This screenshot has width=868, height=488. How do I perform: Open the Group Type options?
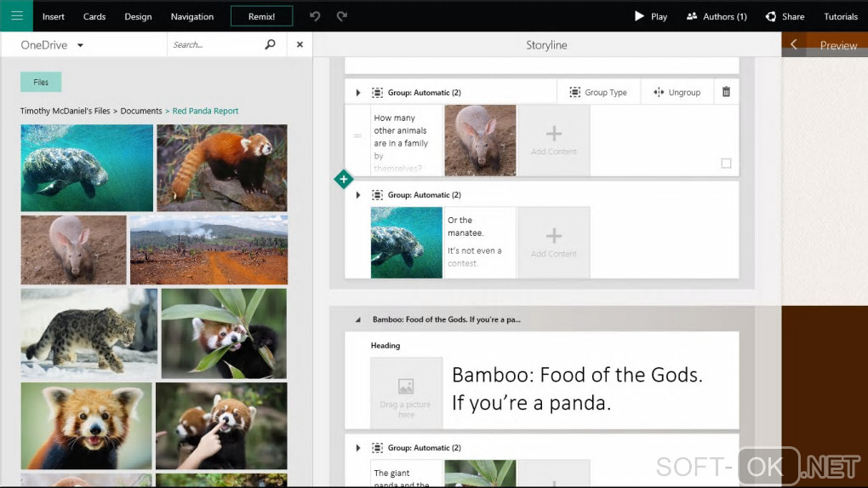pos(598,92)
